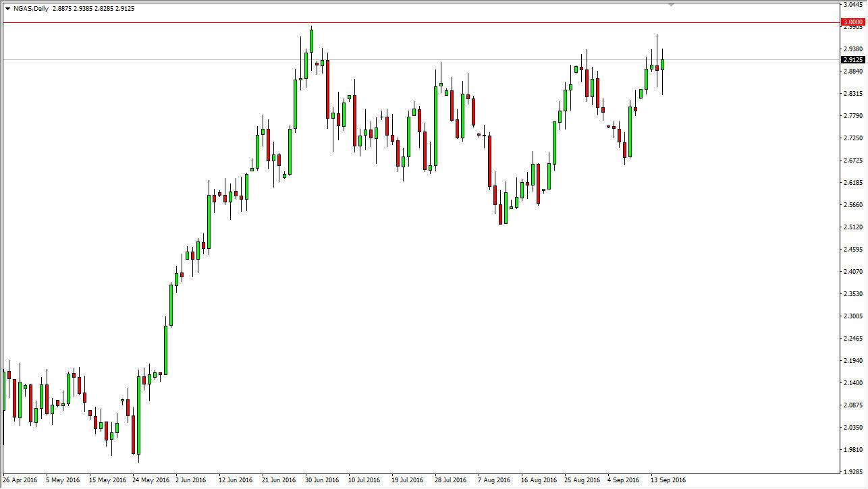
Task: Click price axis label 2.2465
Action: 854,339
